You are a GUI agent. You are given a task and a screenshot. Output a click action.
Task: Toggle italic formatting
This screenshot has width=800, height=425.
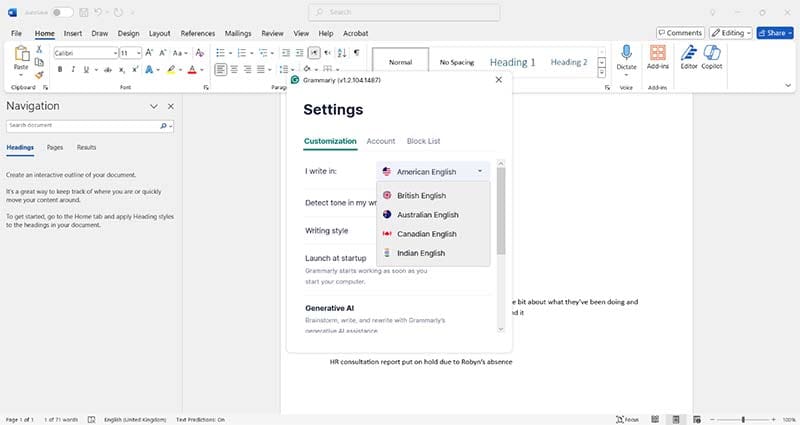point(73,69)
